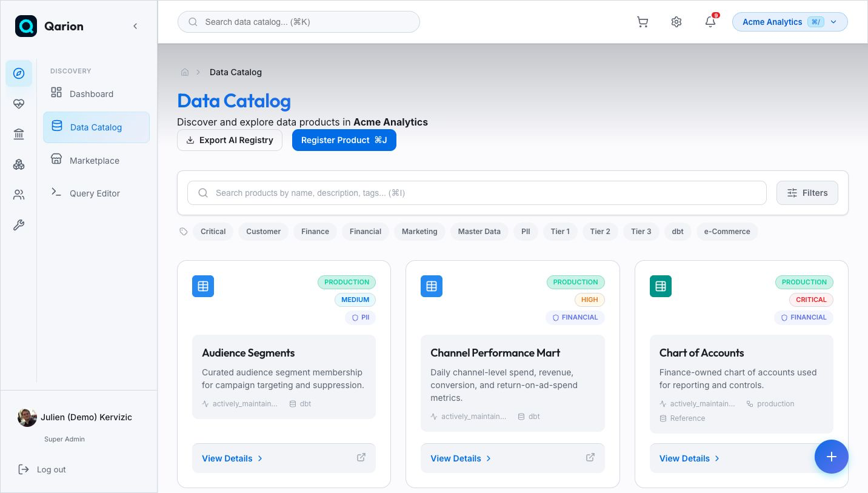Click the Log out link
Screen dimensions: 868x493
(x=42, y=469)
